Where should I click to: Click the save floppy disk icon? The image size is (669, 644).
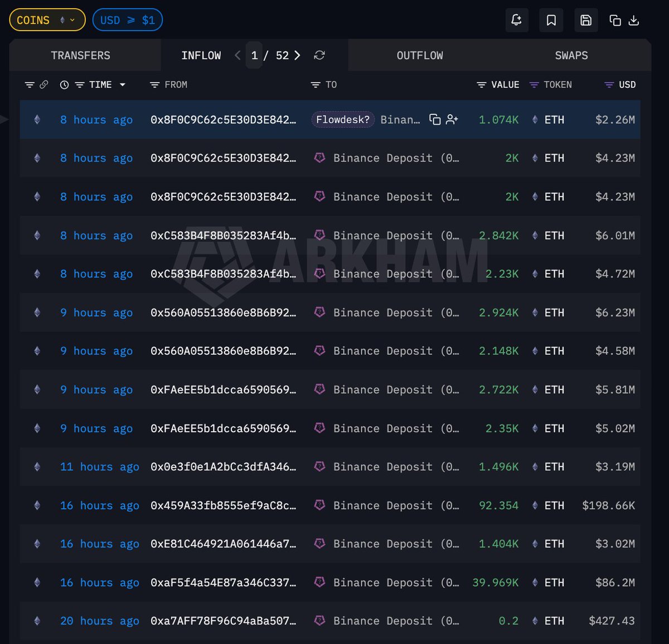tap(586, 20)
